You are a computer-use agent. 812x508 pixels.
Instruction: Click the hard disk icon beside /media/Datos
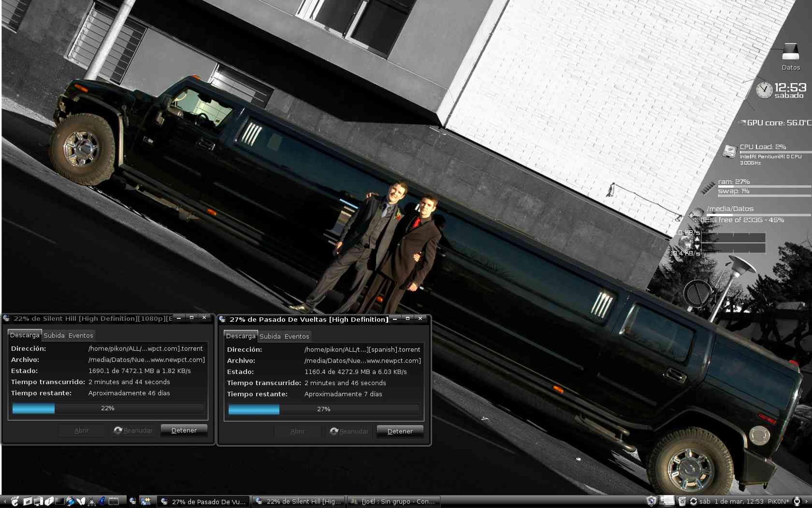pos(696,214)
